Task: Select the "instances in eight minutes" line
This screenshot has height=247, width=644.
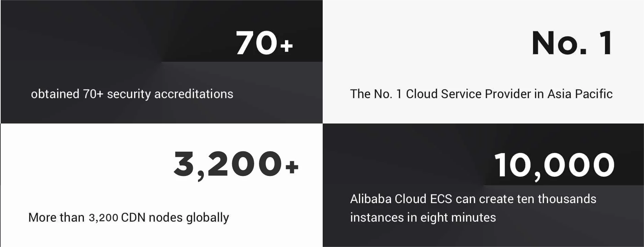Action: click(423, 218)
